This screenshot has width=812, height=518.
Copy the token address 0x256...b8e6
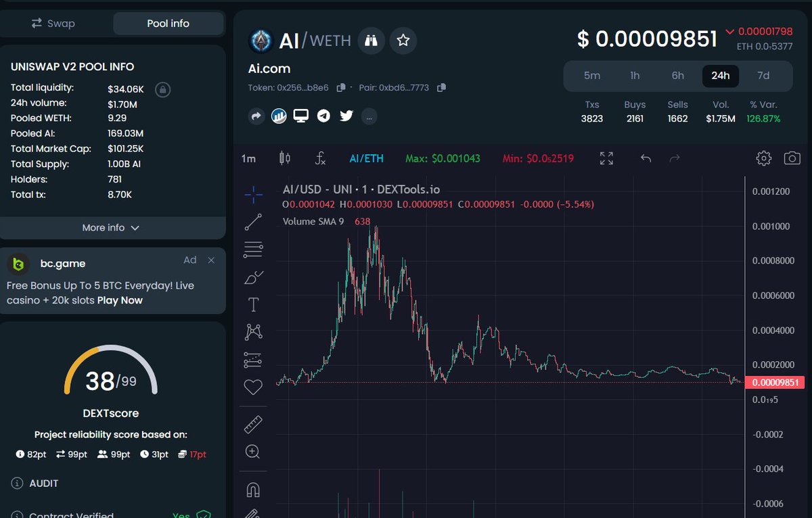coord(341,88)
